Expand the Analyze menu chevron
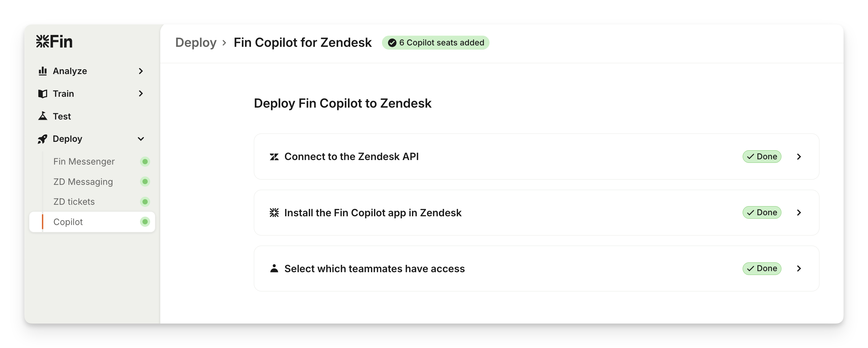The width and height of the screenshot is (868, 348). [x=141, y=71]
